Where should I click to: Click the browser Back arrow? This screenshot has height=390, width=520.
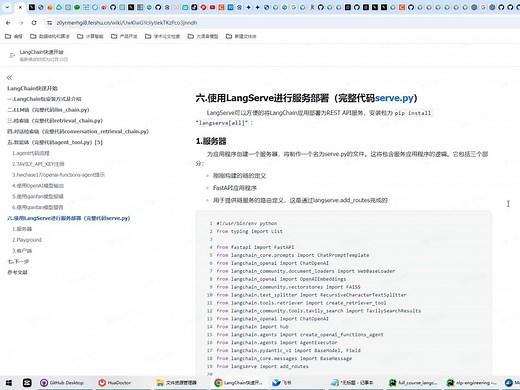[x=8, y=23]
